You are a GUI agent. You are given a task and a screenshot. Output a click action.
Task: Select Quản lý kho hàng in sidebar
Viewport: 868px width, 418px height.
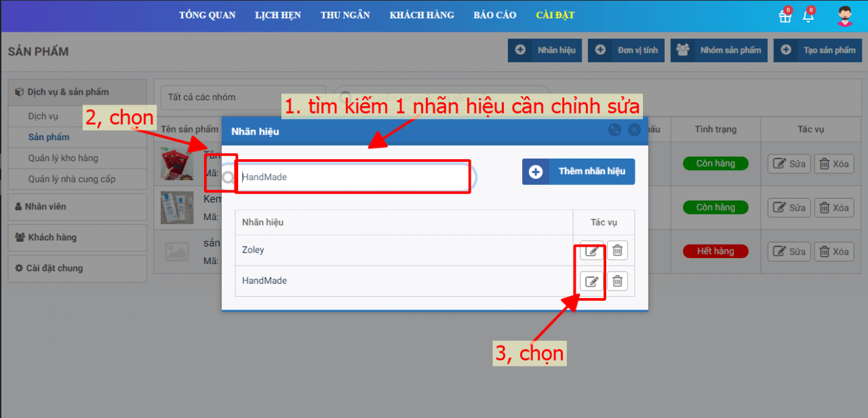[x=63, y=159]
